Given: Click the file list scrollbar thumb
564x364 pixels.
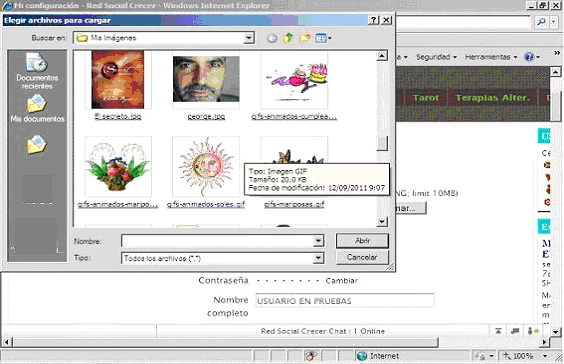Looking at the screenshot, I should pos(382,143).
